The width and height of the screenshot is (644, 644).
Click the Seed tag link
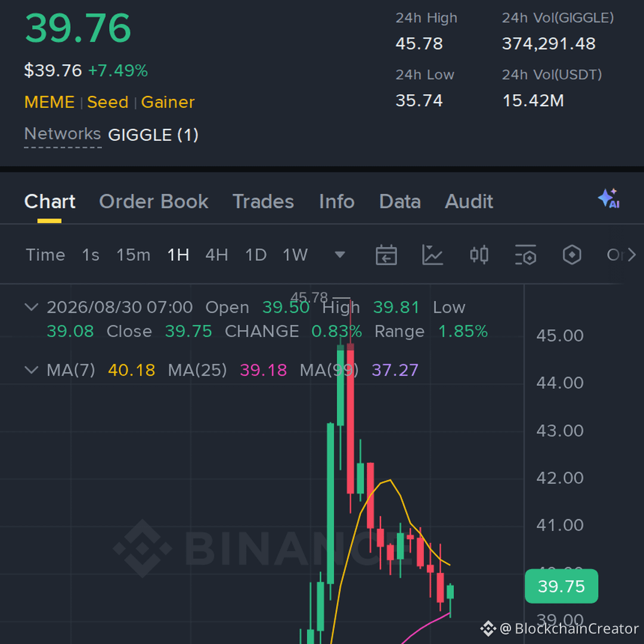coord(107,102)
